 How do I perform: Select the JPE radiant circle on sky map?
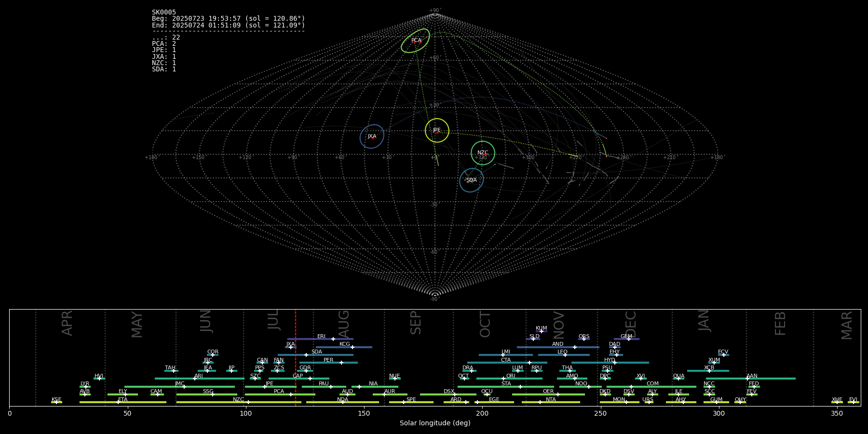click(437, 130)
